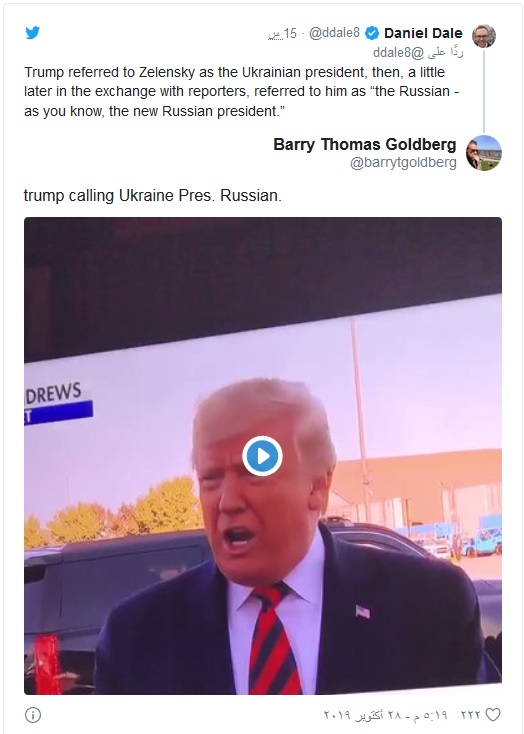
Task: Open the Daniel Dale display name link
Action: (423, 33)
